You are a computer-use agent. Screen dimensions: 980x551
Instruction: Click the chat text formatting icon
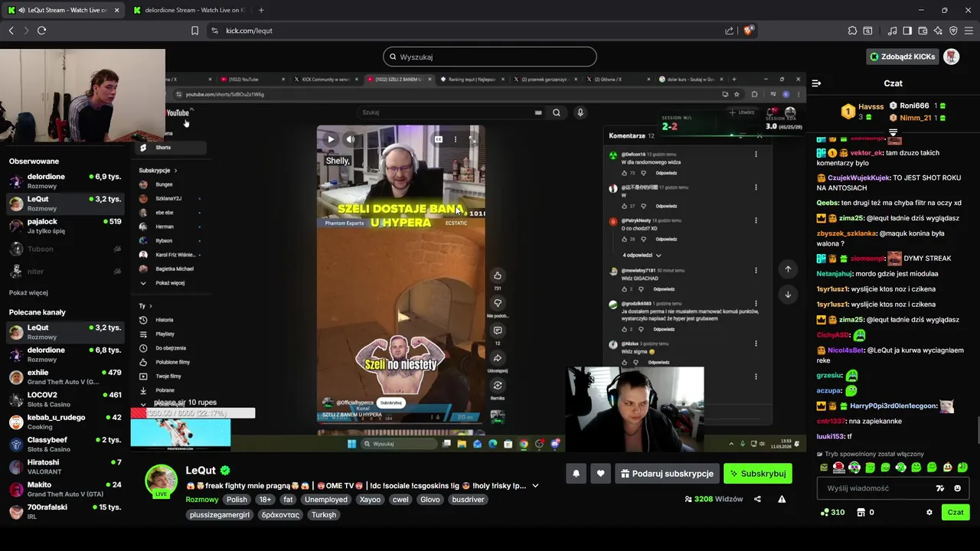pyautogui.click(x=940, y=488)
